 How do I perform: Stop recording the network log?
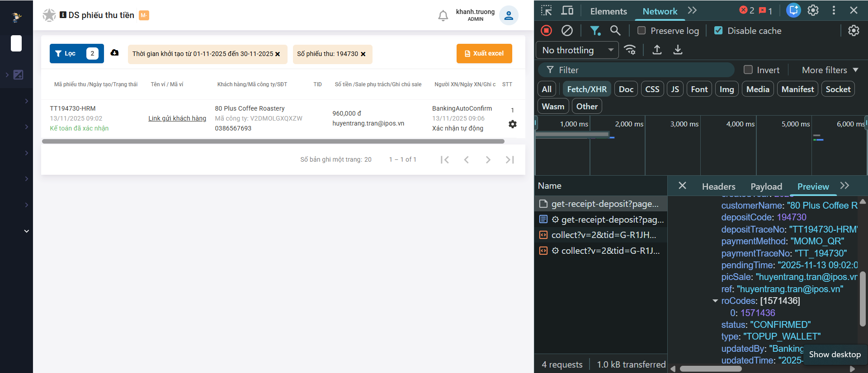(x=547, y=30)
